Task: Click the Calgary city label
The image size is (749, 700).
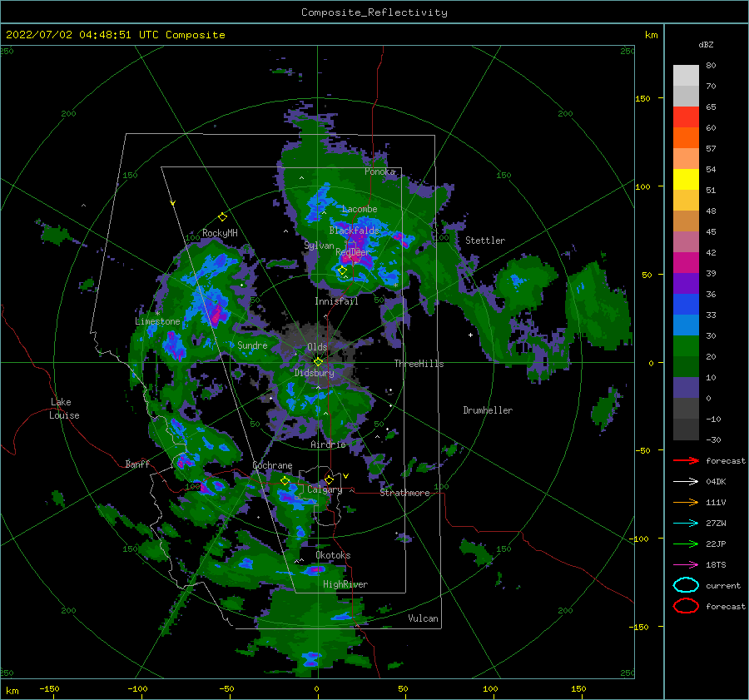Action: coord(325,489)
